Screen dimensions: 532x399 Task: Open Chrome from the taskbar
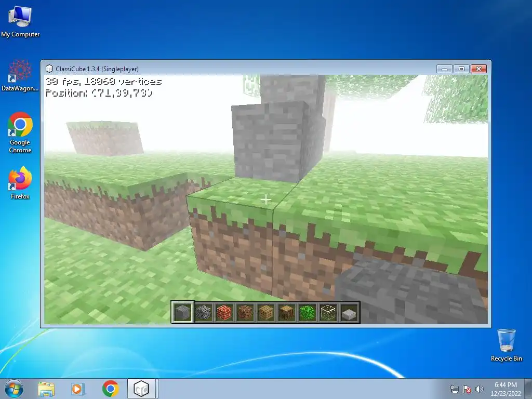(x=110, y=389)
